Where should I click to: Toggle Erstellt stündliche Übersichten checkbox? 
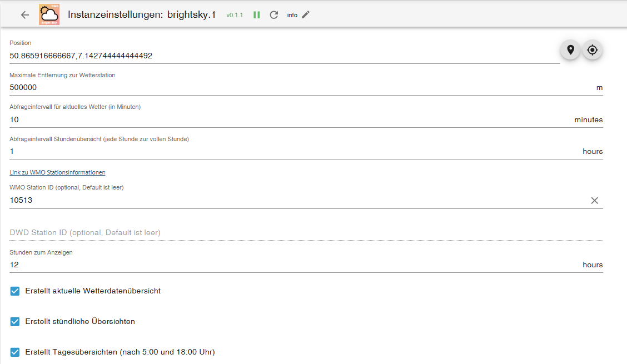click(15, 322)
